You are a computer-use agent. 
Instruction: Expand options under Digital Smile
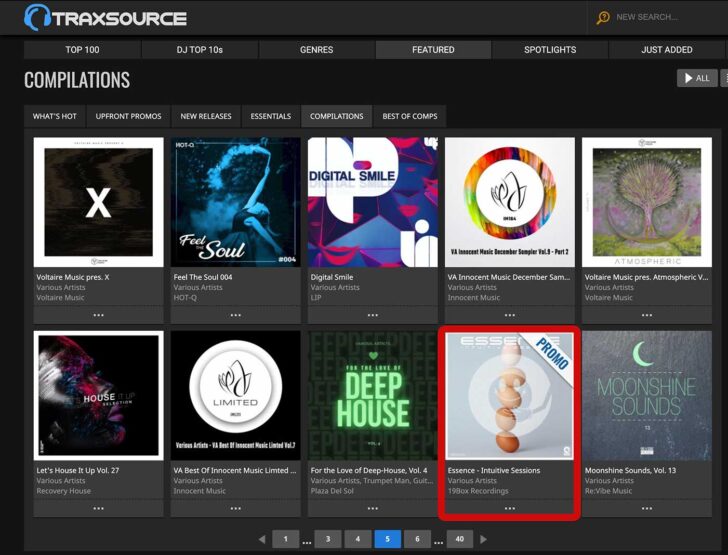click(372, 315)
